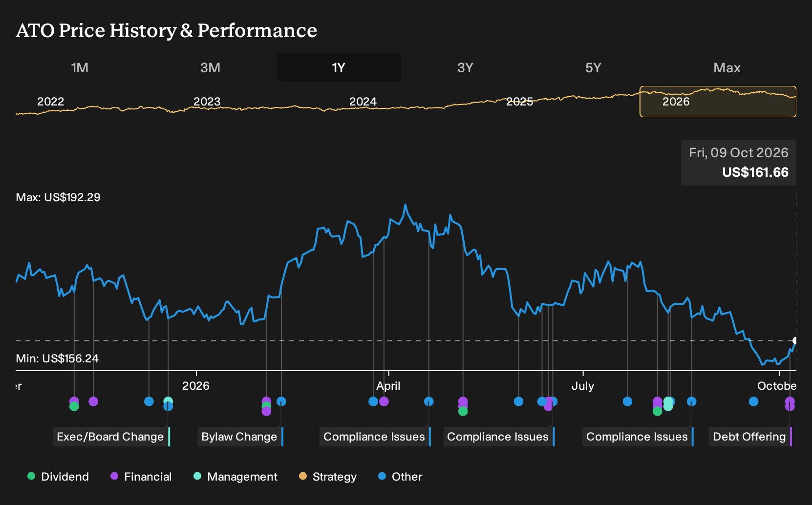This screenshot has width=812, height=505.
Task: Select the 5Y range tab
Action: [593, 67]
